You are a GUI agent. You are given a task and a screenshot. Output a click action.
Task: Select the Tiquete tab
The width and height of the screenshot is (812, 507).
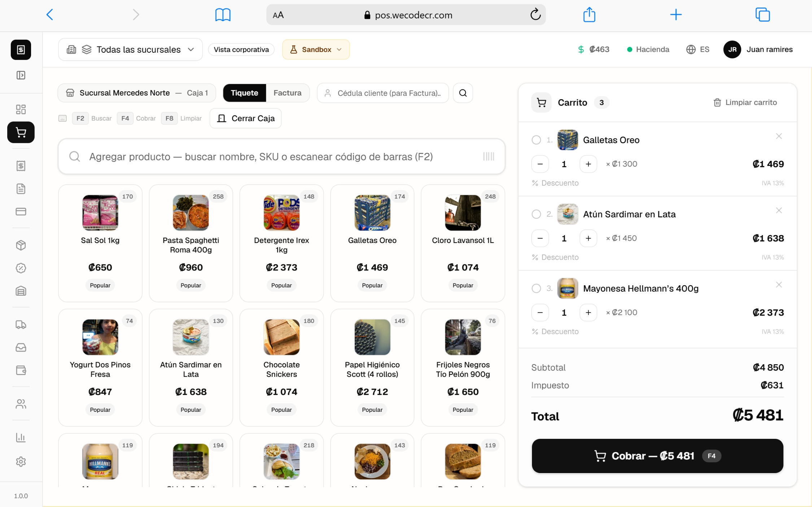pos(244,93)
